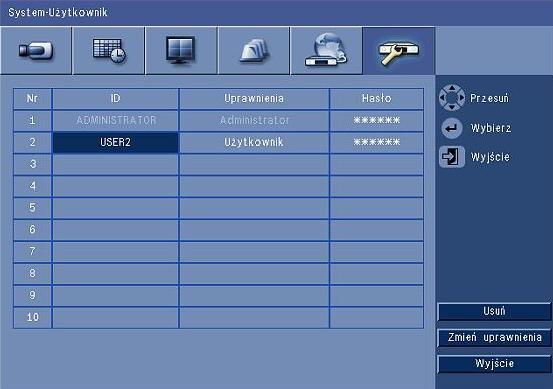Click row number 9
This screenshot has width=553, height=389.
(x=32, y=296)
